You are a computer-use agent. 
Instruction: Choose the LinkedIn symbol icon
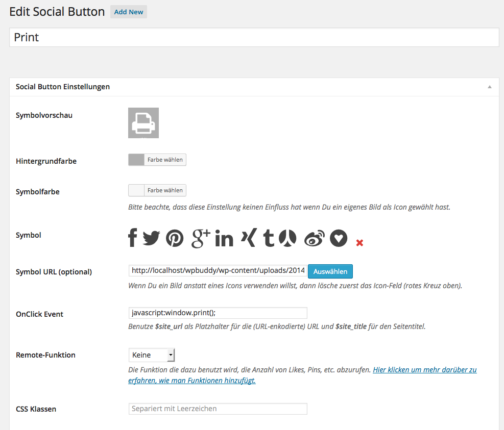point(224,238)
